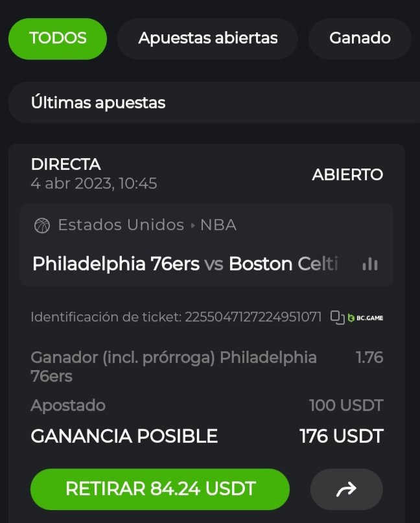Copy the ticket ID with the copy icon
Image resolution: width=420 pixels, height=523 pixels.
click(336, 318)
